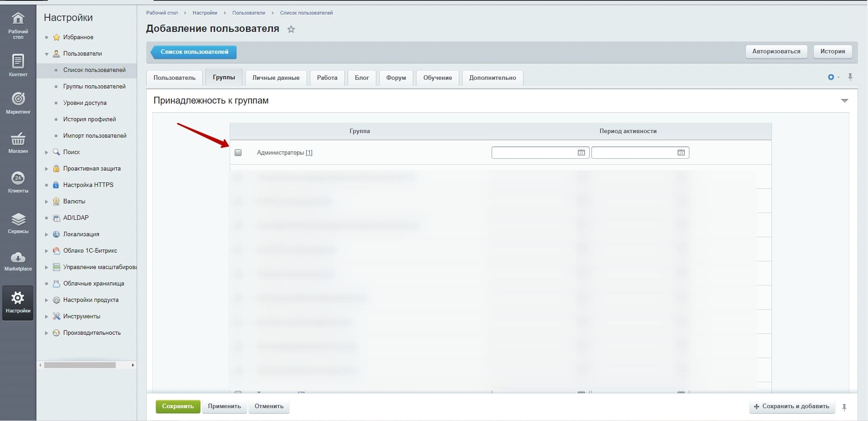Viewport: 868px width, 421px height.
Task: Click the green Сохранить button
Action: click(178, 406)
